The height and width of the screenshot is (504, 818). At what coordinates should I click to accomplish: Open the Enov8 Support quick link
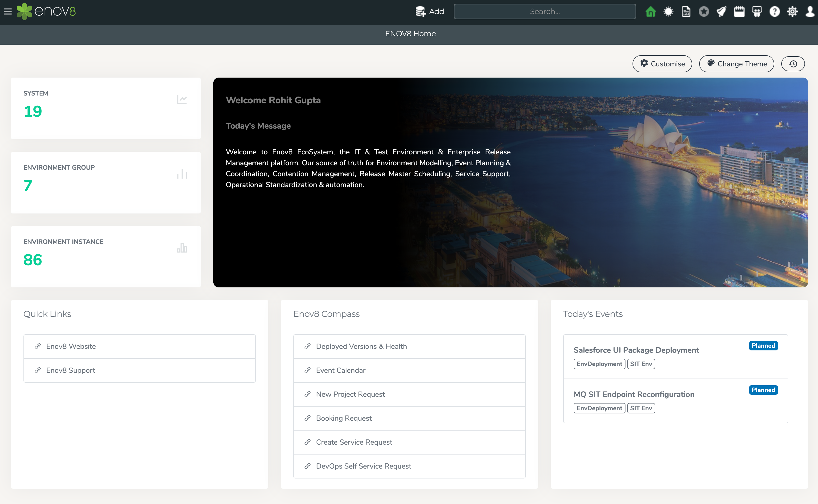pyautogui.click(x=139, y=370)
